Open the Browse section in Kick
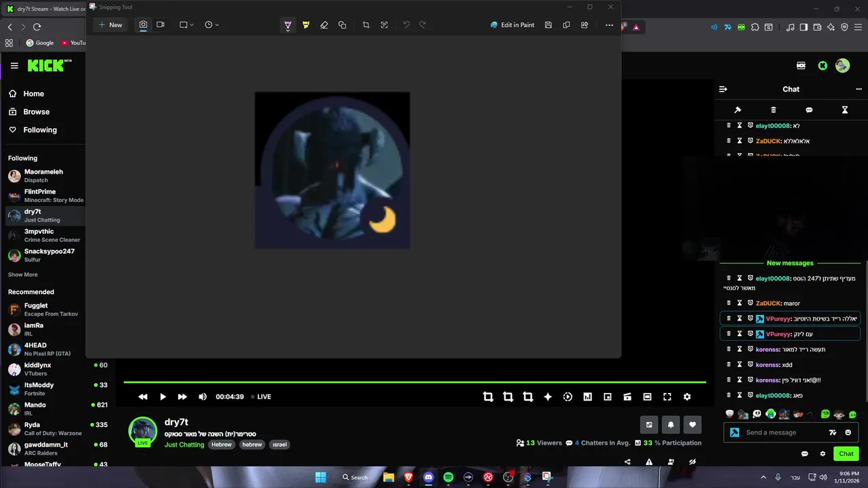The image size is (868, 488). [36, 112]
